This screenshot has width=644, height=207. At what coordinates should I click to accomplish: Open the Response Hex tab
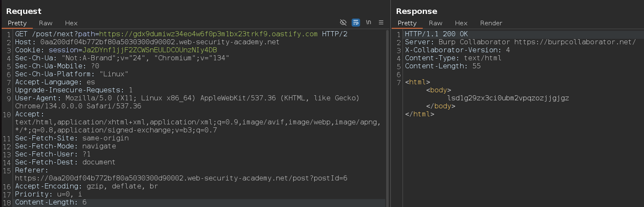coord(461,23)
